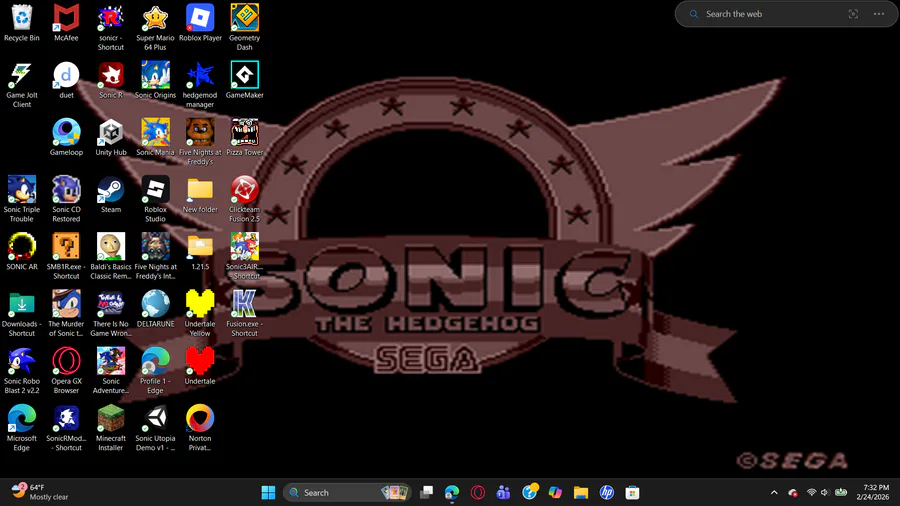The height and width of the screenshot is (506, 900).
Task: Show hidden system tray icons
Action: click(774, 492)
